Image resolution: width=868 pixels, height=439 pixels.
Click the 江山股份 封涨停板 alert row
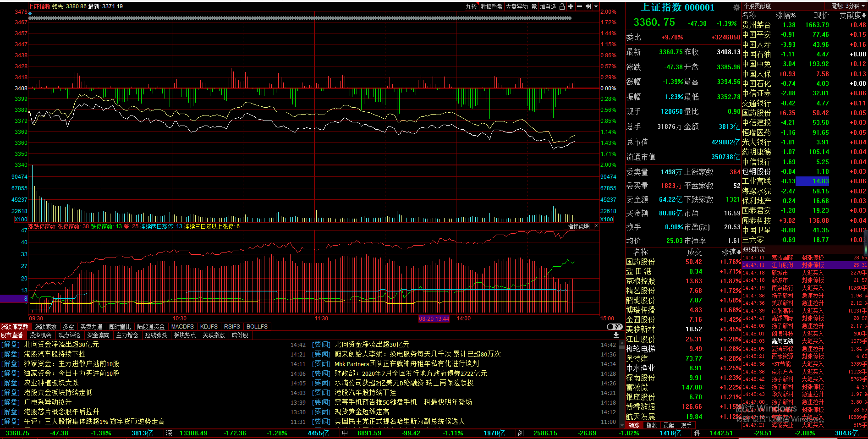point(805,265)
